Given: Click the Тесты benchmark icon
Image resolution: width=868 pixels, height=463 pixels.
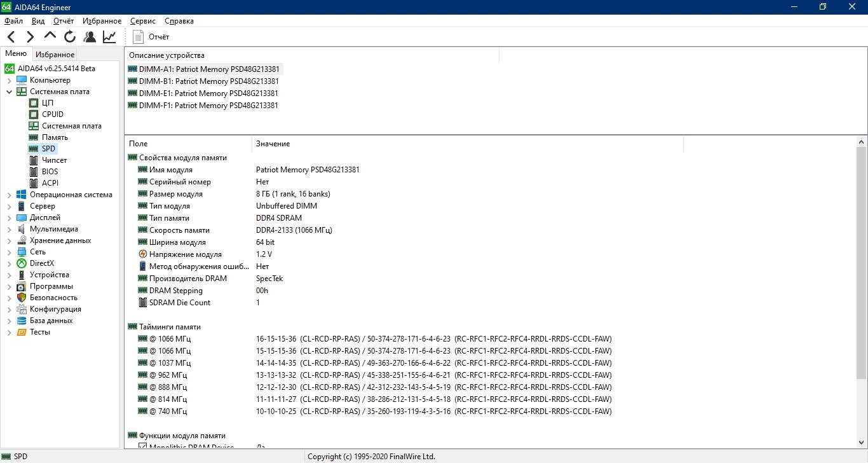Looking at the screenshot, I should [22, 332].
